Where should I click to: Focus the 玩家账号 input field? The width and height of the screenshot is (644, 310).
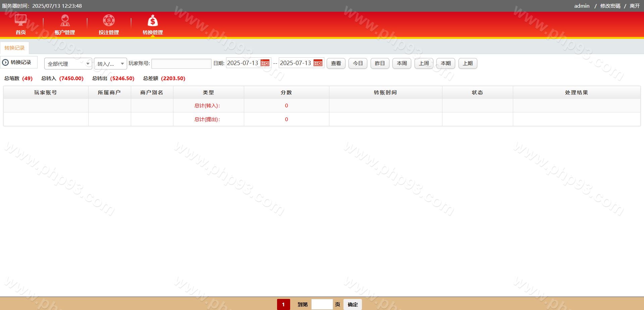coord(181,63)
